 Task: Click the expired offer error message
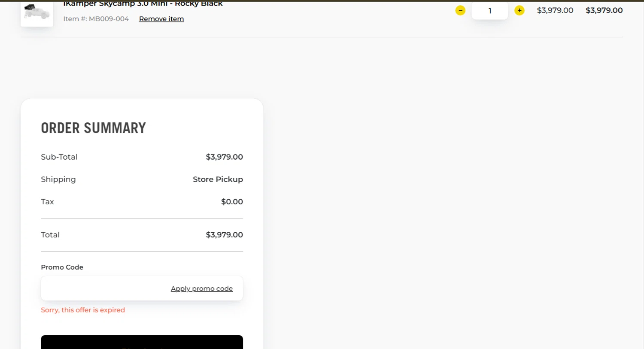pos(83,310)
